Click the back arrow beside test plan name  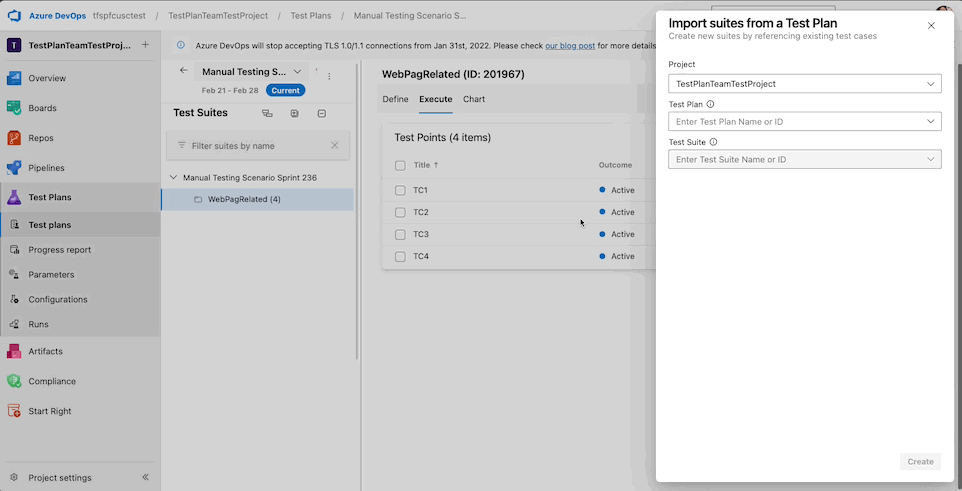[x=183, y=71]
